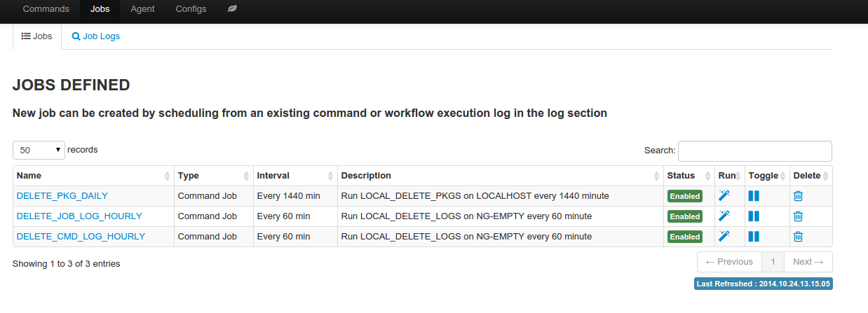This screenshot has width=868, height=313.
Task: Delete the DELETE_JOB_LOG_HOURLY job
Action: [798, 216]
